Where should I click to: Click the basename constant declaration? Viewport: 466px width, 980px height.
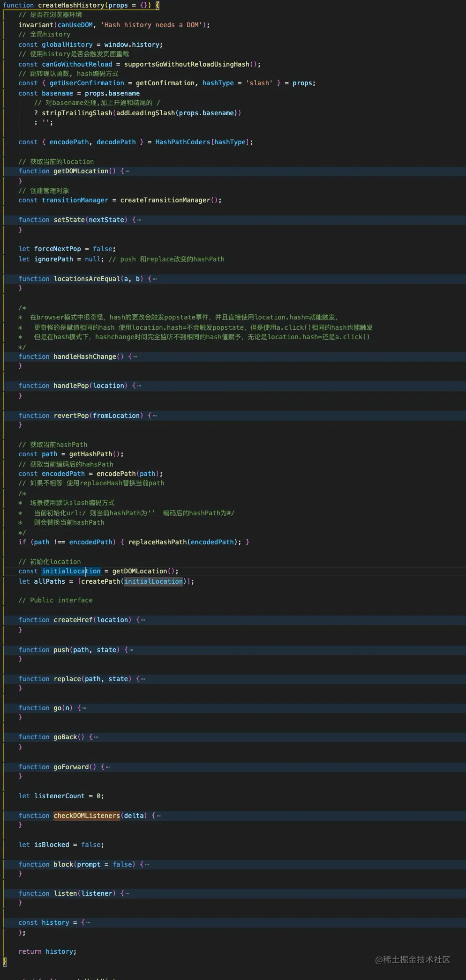[57, 93]
